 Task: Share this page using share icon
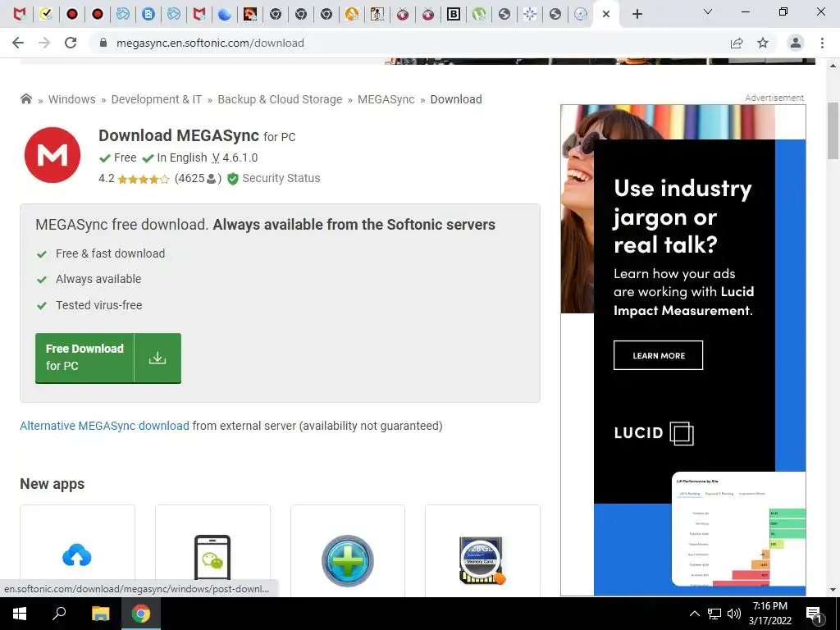(x=737, y=43)
